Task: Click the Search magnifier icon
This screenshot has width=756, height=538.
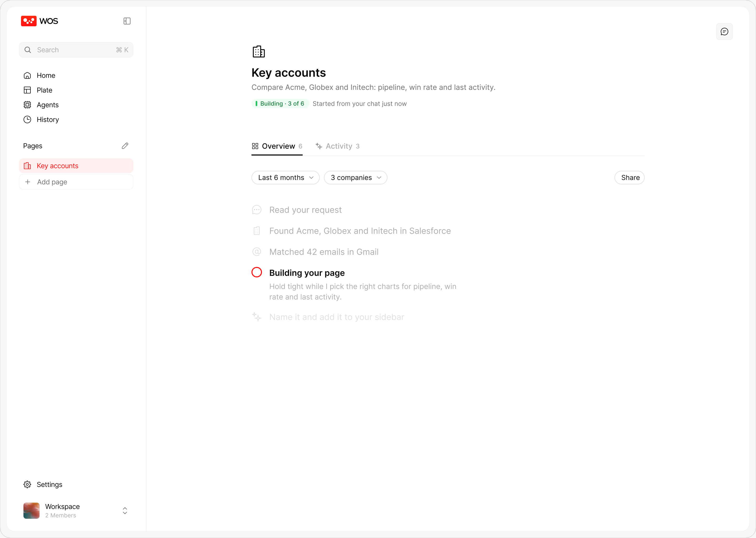Action: pyautogui.click(x=28, y=50)
